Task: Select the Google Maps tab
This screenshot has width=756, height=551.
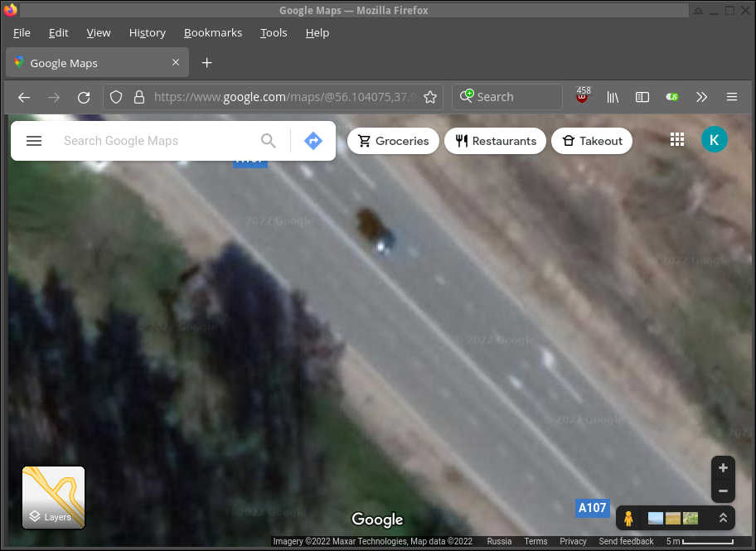Action: pyautogui.click(x=97, y=63)
